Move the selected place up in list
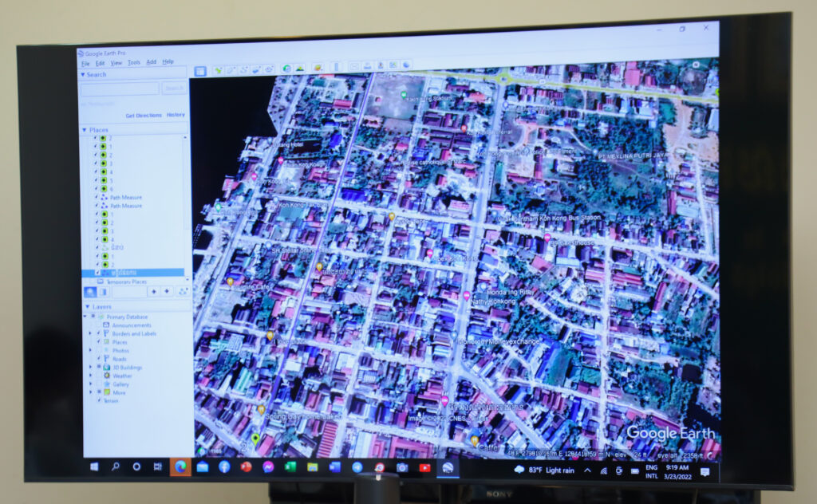The width and height of the screenshot is (817, 504). [x=154, y=292]
